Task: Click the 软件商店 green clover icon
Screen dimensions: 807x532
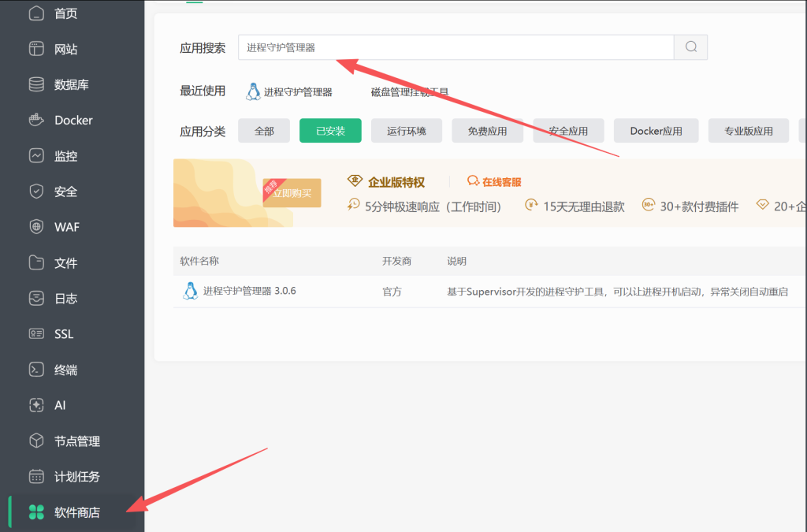Action: pos(36,512)
